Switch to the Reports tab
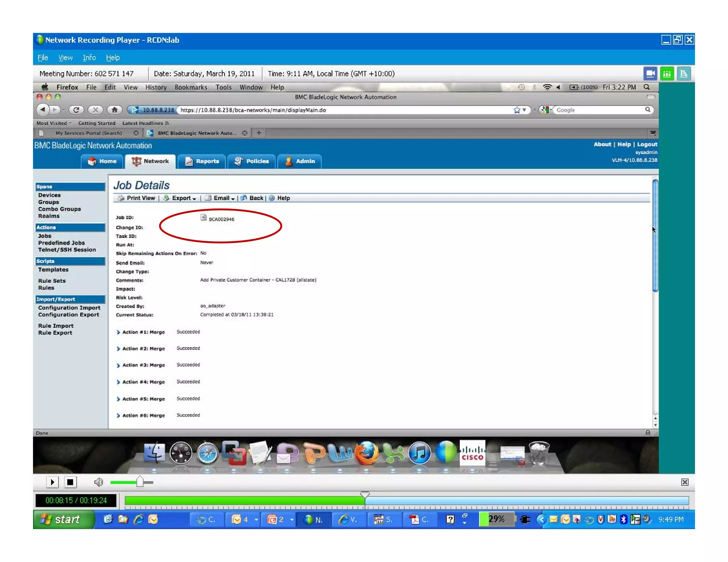Image resolution: width=728 pixels, height=562 pixels. click(x=202, y=161)
